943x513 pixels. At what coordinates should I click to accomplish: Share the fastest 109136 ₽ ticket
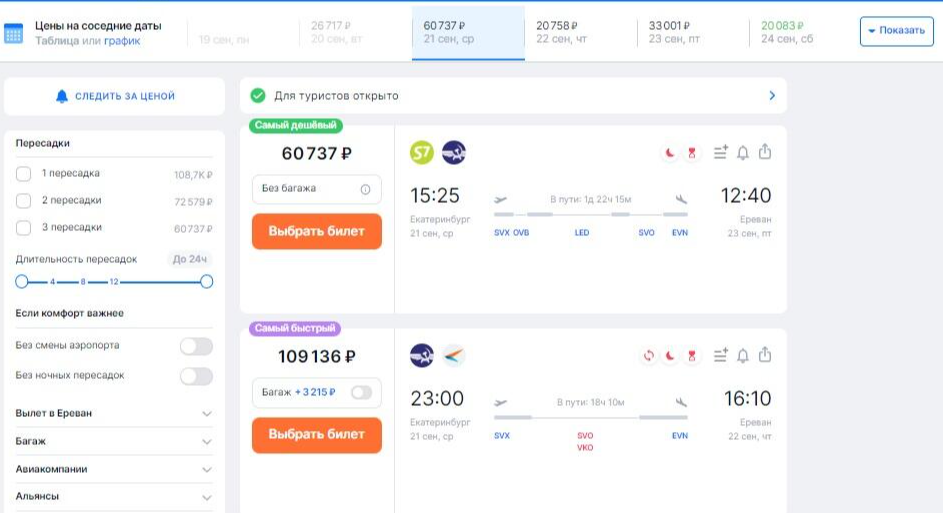click(765, 355)
